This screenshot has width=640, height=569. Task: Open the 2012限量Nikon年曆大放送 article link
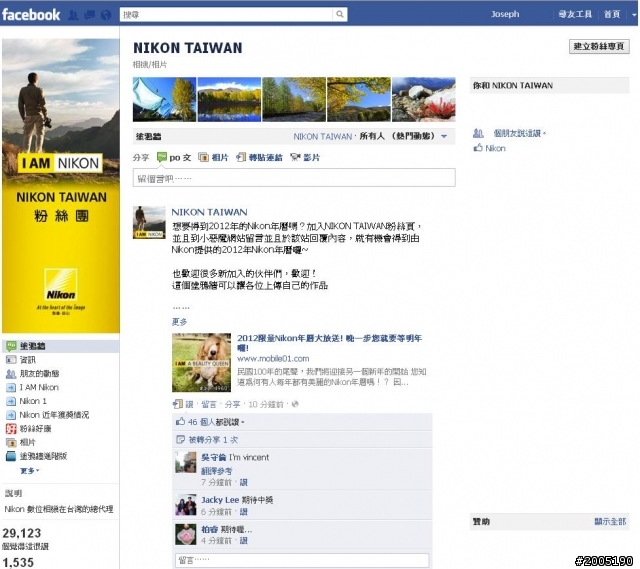pos(329,342)
